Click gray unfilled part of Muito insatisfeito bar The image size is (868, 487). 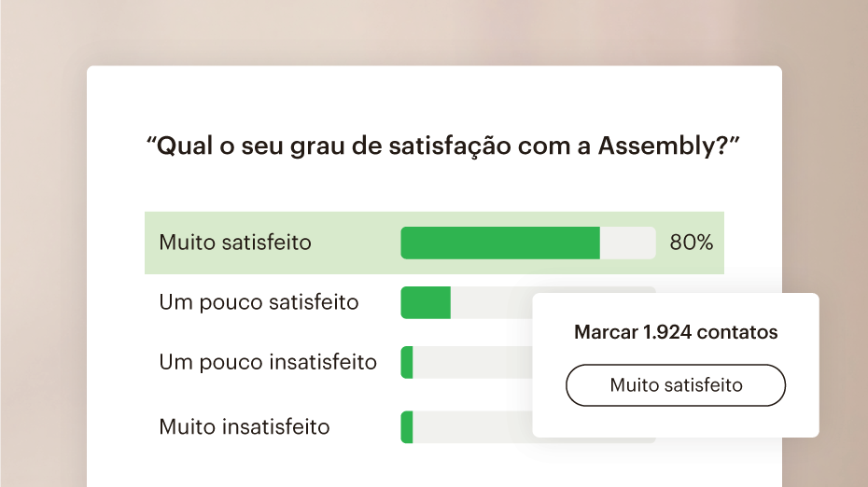coord(471,427)
